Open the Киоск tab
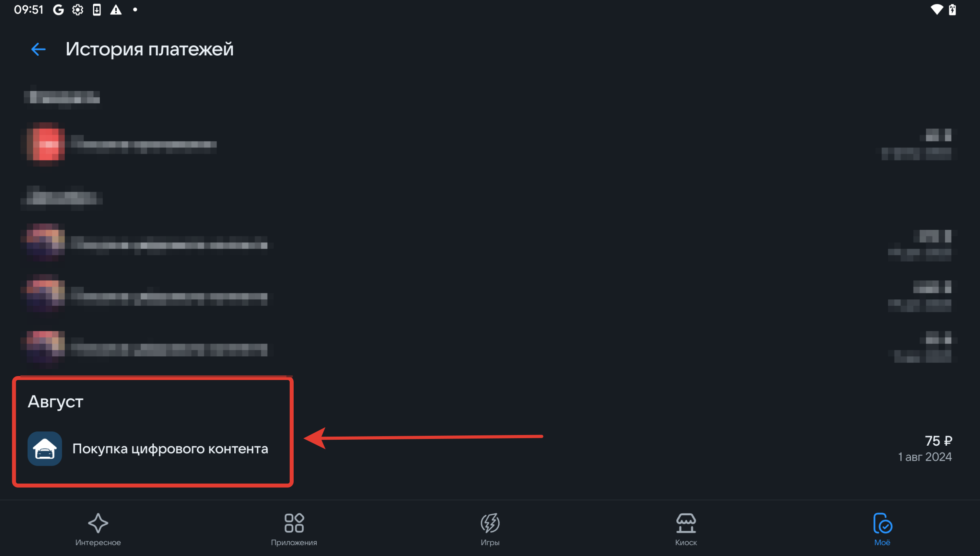 (686, 529)
